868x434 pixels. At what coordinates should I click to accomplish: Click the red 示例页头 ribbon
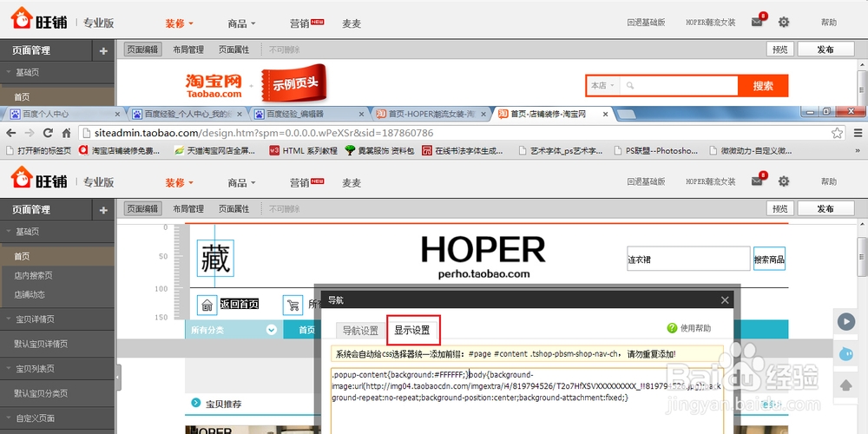click(x=294, y=84)
